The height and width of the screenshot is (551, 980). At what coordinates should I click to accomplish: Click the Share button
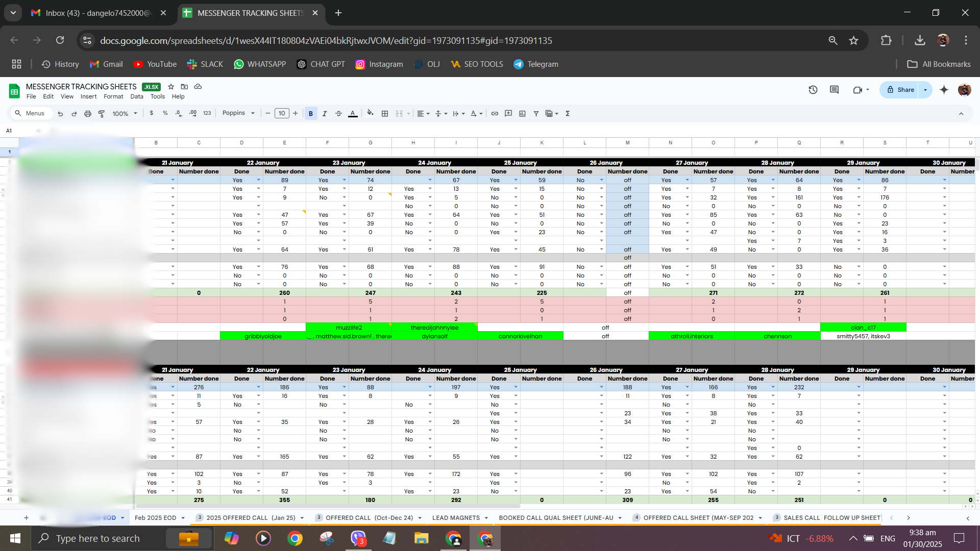(901, 90)
